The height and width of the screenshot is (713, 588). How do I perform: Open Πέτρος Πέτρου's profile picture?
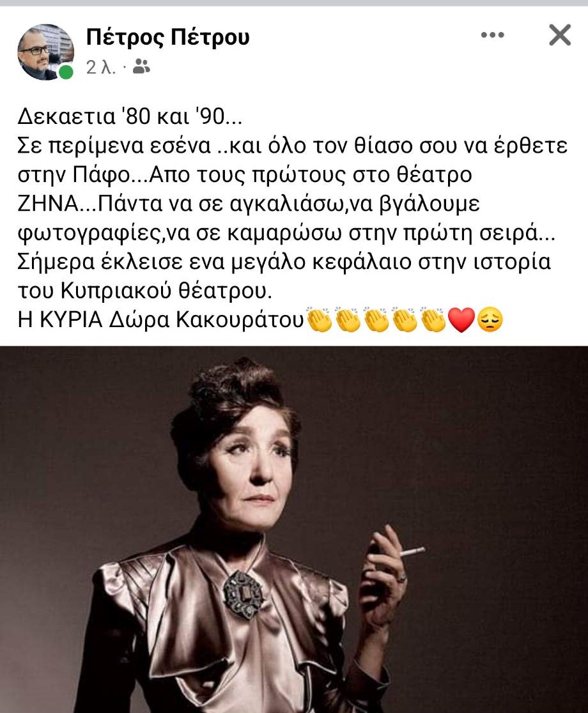click(x=45, y=52)
